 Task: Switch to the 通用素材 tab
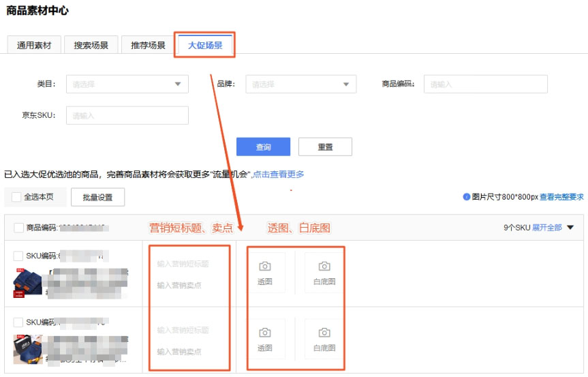34,45
